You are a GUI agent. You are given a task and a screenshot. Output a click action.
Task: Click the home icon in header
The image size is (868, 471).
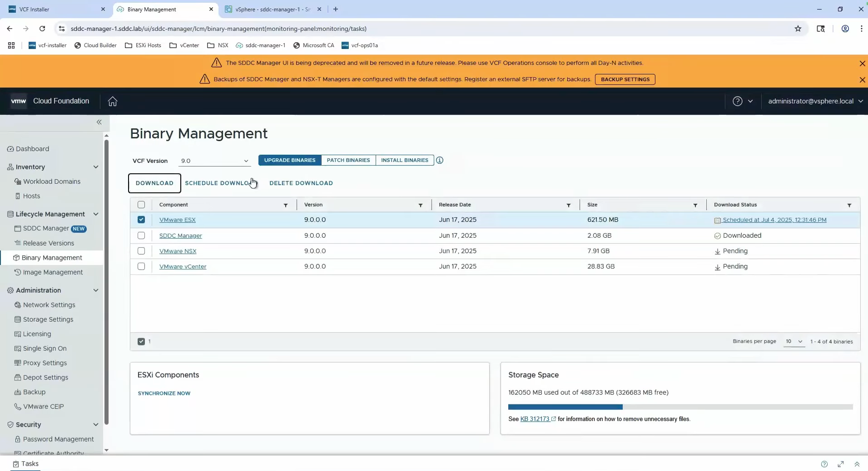pyautogui.click(x=113, y=101)
